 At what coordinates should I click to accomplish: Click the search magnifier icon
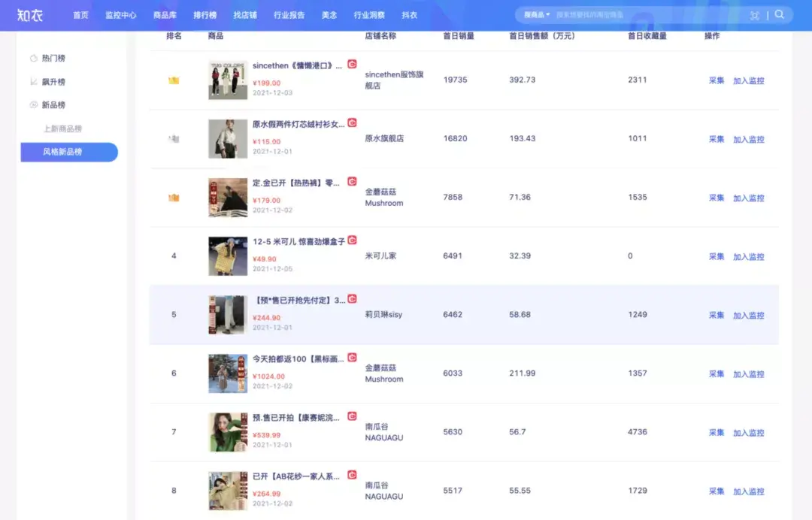coord(780,14)
